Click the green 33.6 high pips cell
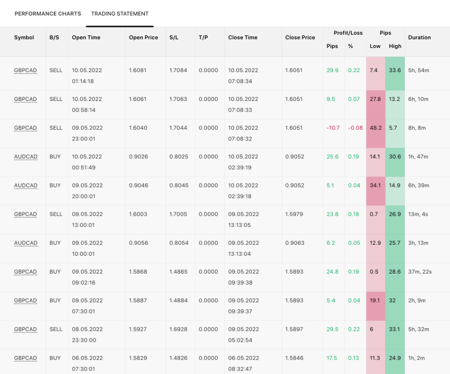 (x=395, y=73)
